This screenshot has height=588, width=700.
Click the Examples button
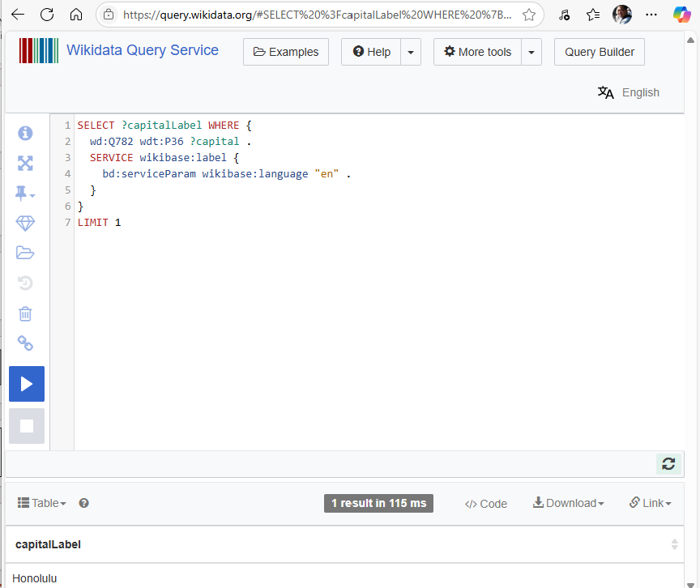[286, 52]
